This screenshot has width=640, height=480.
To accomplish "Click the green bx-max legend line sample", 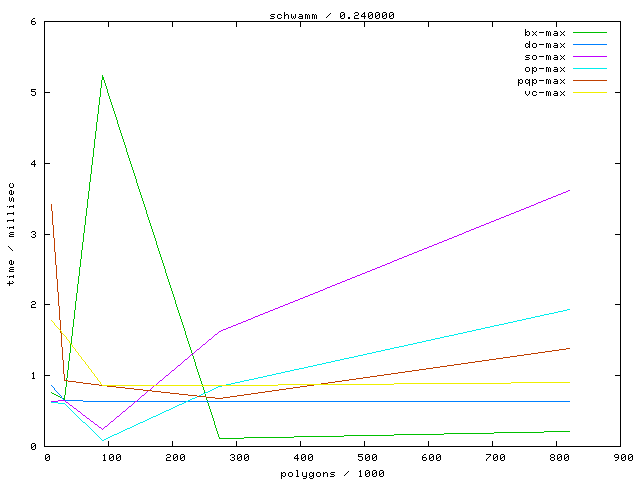I will [590, 33].
